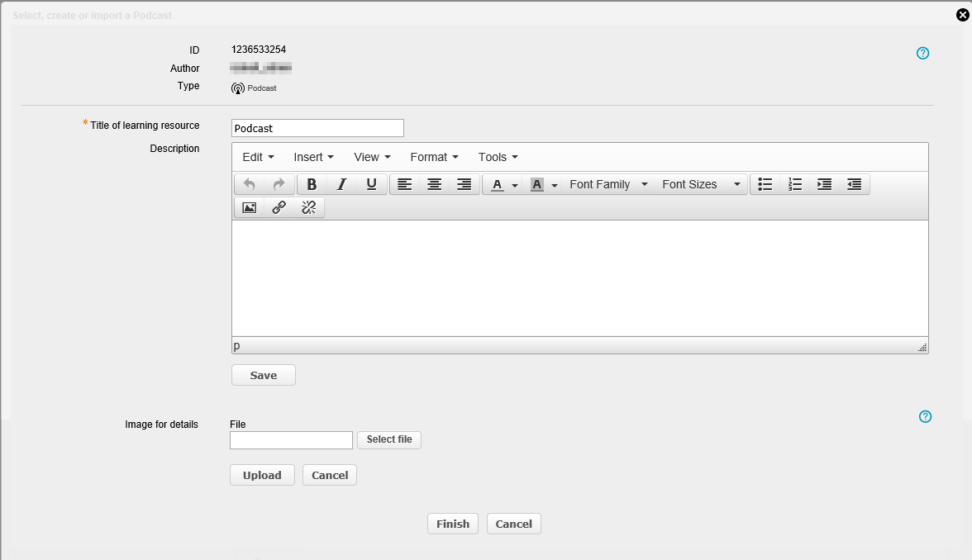Click the Title of learning resource field

tap(317, 128)
